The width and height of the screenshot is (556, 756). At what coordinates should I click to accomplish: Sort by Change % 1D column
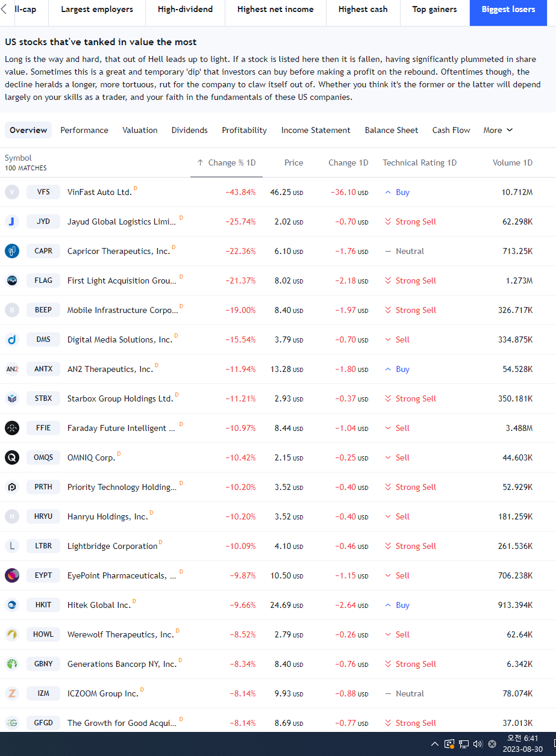226,163
